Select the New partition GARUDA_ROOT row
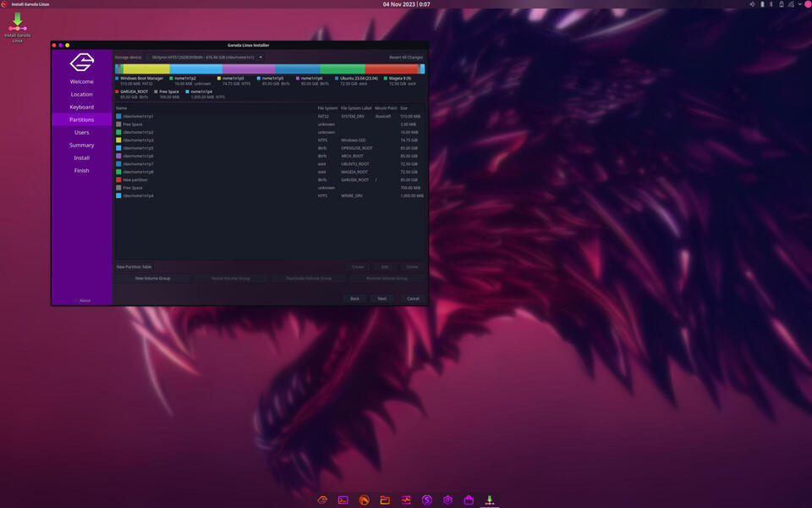 click(270, 179)
